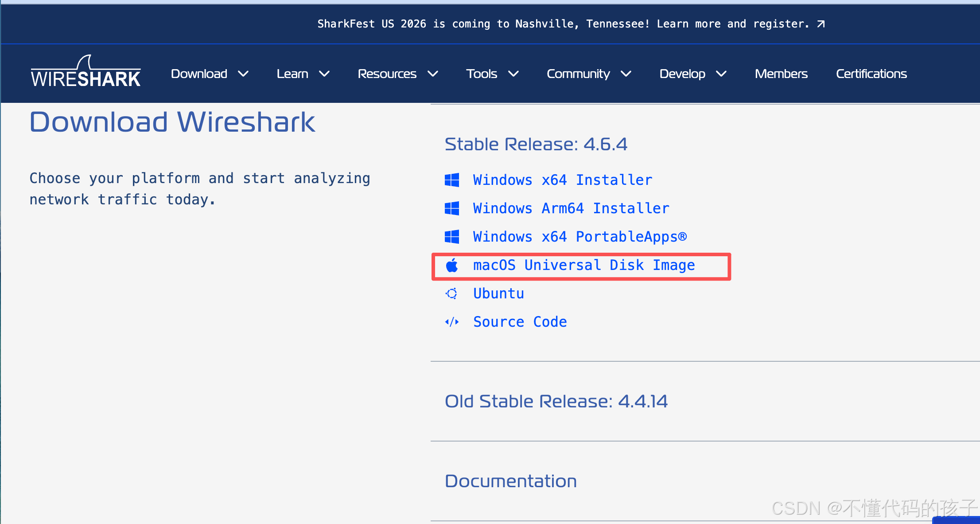
Task: Click the Wireshark shark-fin logo
Action: 86,72
